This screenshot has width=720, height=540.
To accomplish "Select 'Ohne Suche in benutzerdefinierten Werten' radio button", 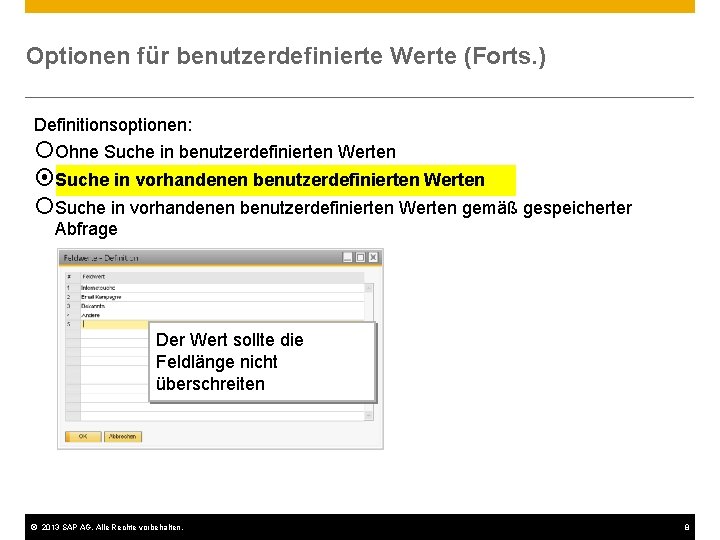I will click(45, 150).
